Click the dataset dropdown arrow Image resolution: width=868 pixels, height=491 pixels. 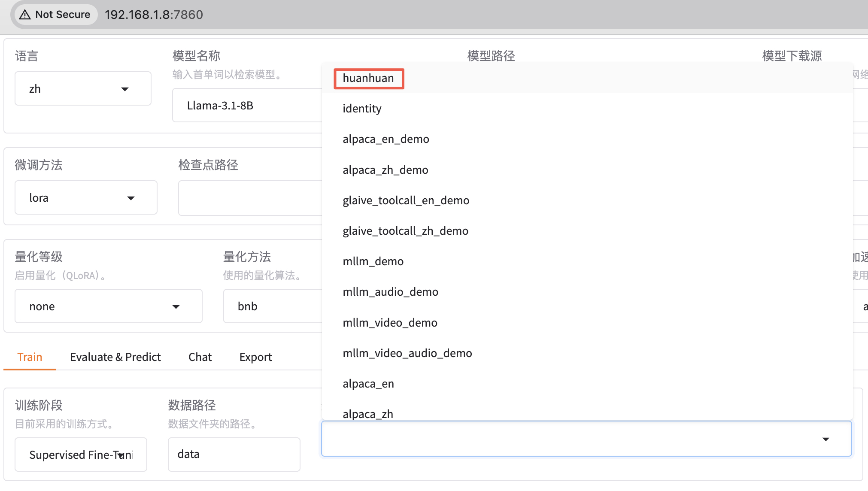tap(826, 439)
